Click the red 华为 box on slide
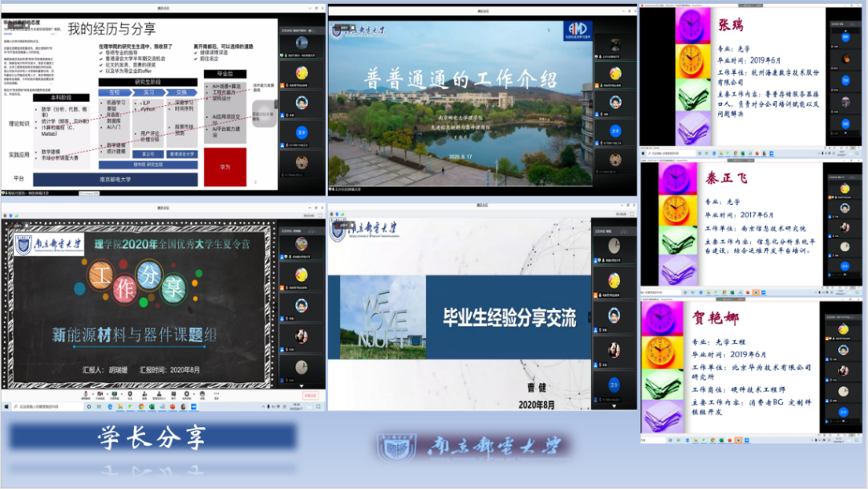The width and height of the screenshot is (868, 489). [x=225, y=167]
